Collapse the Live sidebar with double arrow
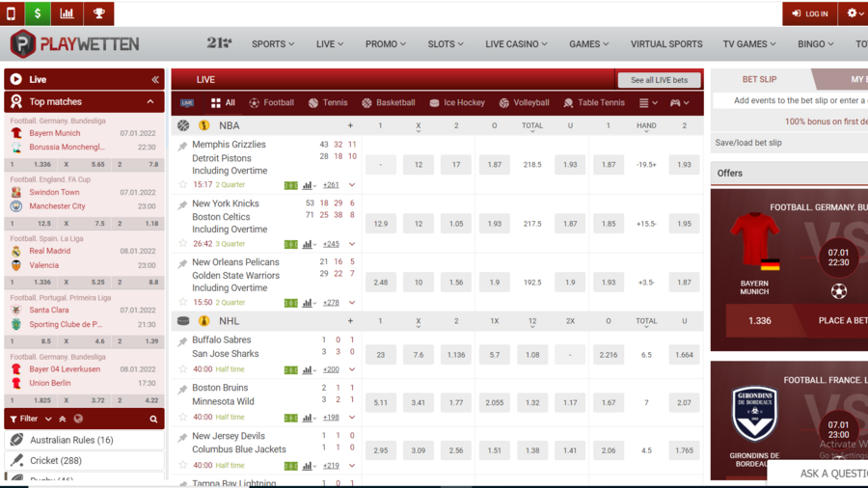The height and width of the screenshot is (488, 868). coord(155,80)
